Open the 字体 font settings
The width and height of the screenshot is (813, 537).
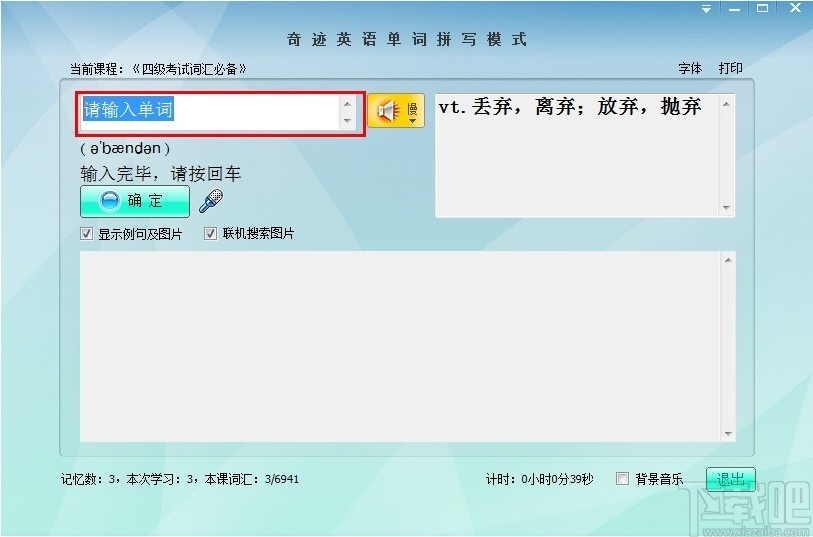690,68
